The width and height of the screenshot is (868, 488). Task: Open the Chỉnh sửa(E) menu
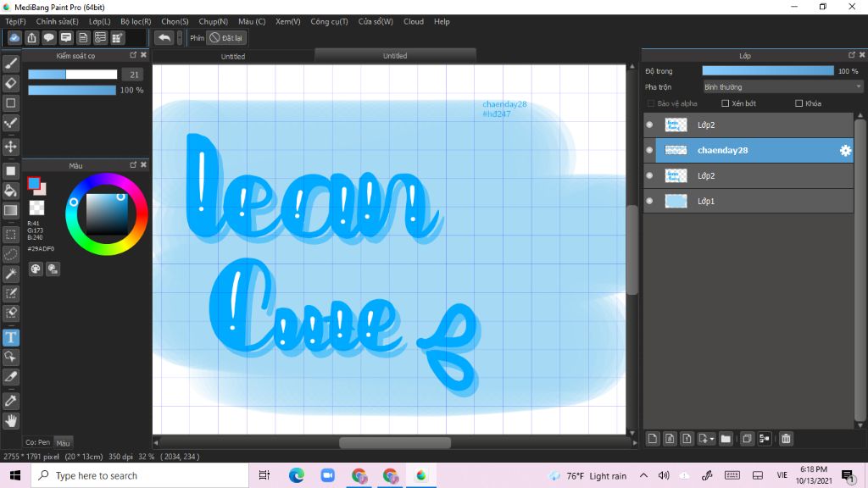click(57, 21)
